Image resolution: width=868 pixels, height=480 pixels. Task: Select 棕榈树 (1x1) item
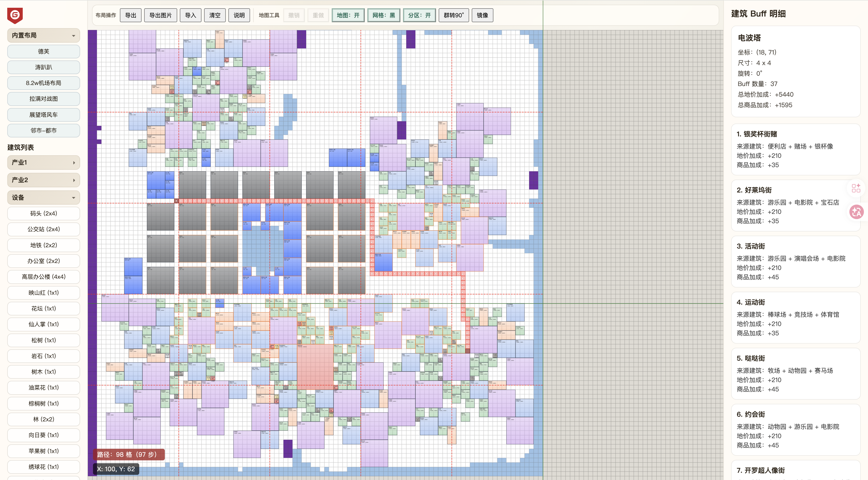click(43, 404)
